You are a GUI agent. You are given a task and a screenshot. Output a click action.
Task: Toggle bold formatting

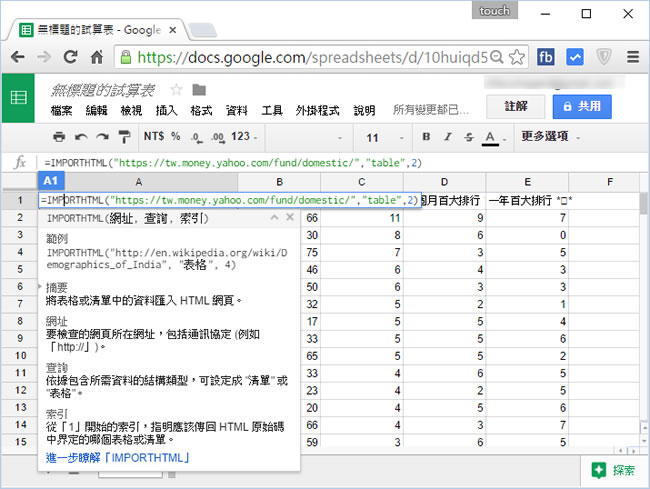[426, 136]
